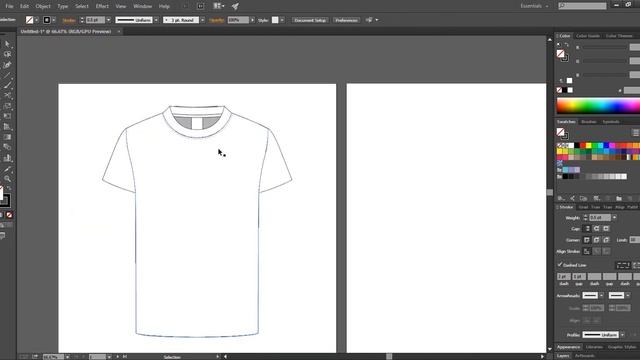The height and width of the screenshot is (360, 640).
Task: Open the start Arrowheads dropdown
Action: click(601, 296)
